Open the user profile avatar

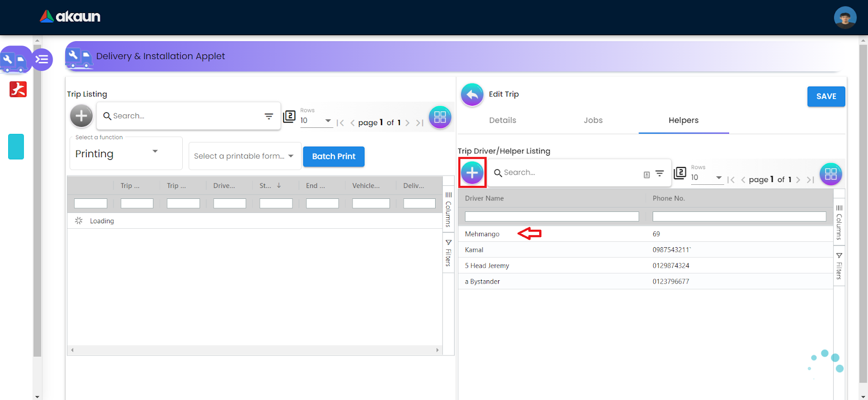click(x=845, y=17)
